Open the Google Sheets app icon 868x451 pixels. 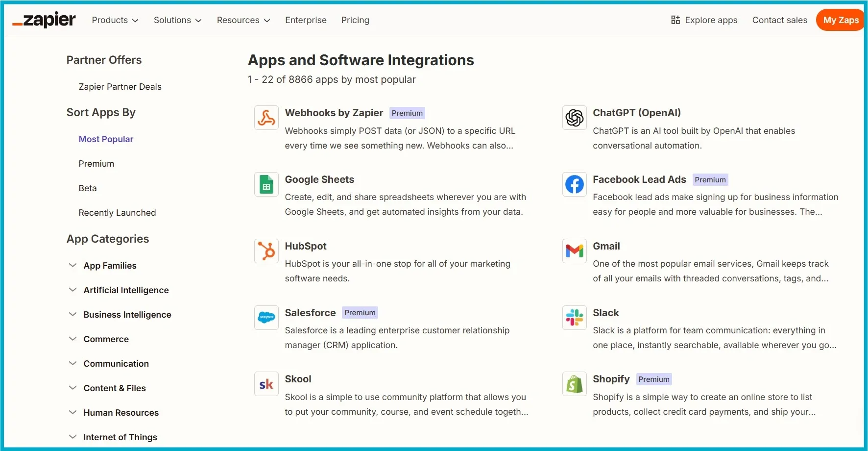point(266,184)
